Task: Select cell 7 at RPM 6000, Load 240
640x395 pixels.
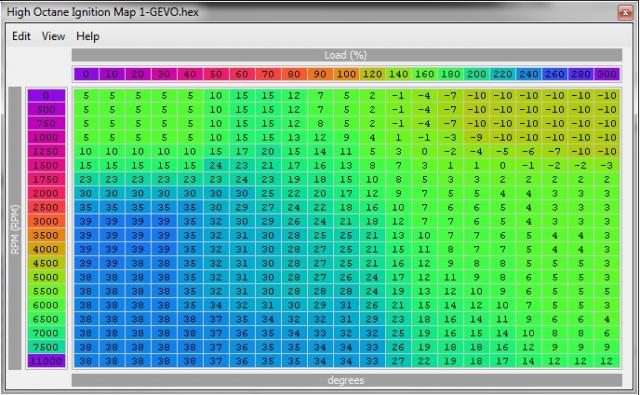Action: tap(529, 305)
